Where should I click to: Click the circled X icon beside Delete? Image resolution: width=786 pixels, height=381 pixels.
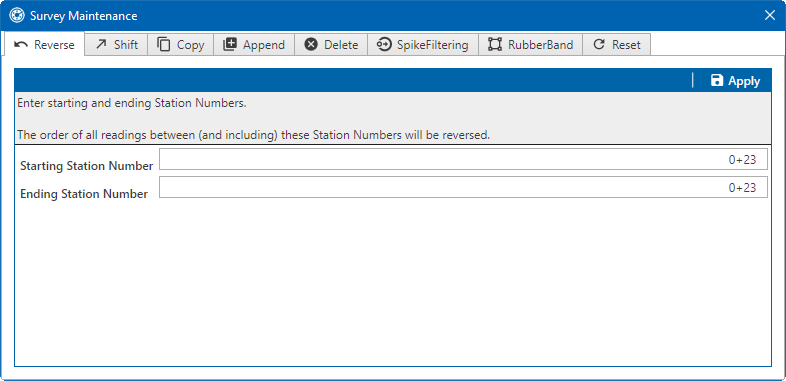(311, 45)
